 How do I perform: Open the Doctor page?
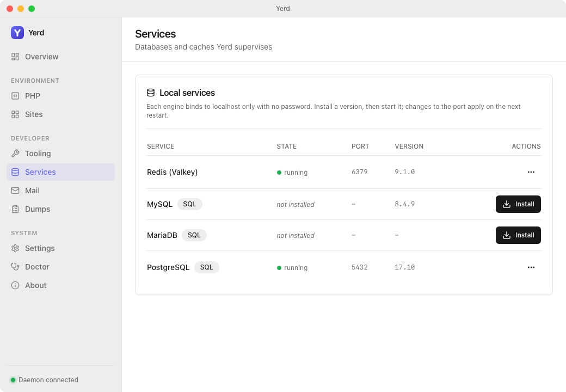tap(60, 267)
